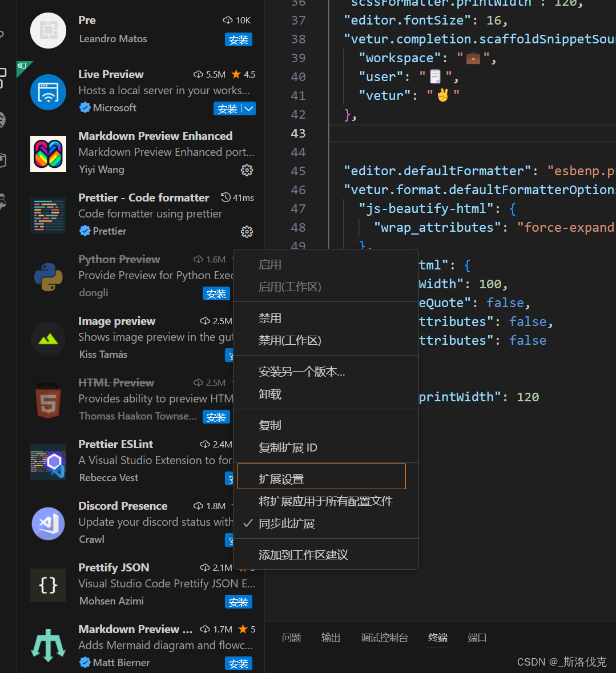Open settings gear for Prettier - Code formatter
This screenshot has height=673, width=616.
pos(247,232)
